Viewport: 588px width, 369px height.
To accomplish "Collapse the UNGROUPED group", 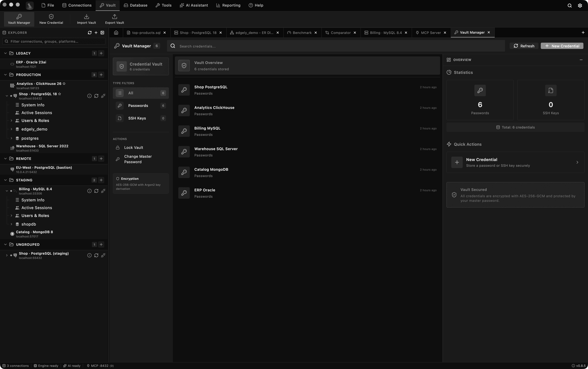I will 5,244.
